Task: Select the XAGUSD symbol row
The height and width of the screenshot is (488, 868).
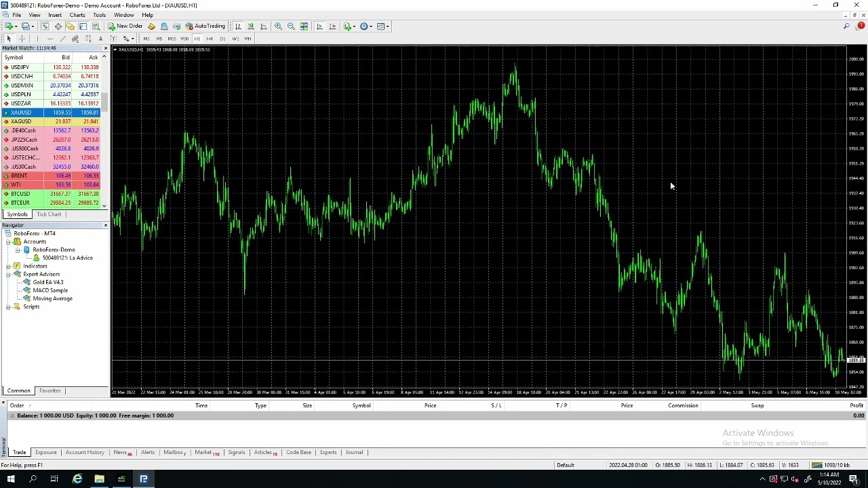Action: pyautogui.click(x=52, y=121)
